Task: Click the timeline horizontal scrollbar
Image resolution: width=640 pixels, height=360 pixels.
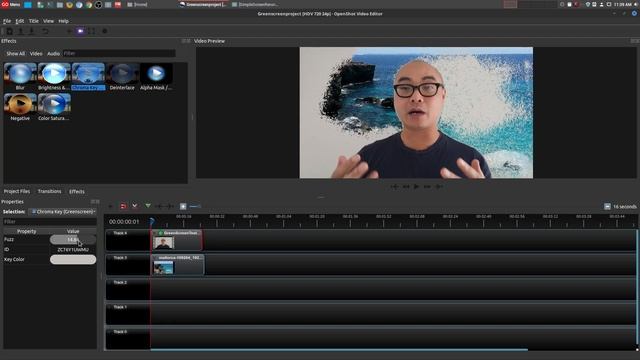Action: click(339, 350)
